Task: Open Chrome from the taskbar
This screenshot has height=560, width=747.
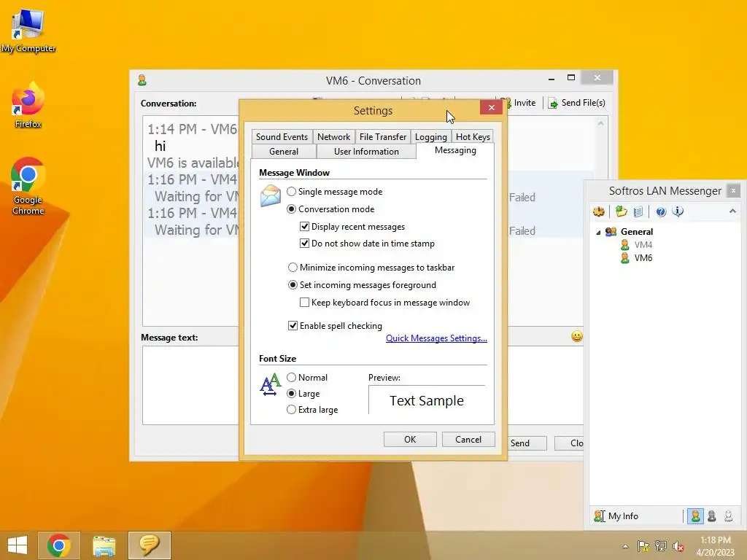Action: 59,545
